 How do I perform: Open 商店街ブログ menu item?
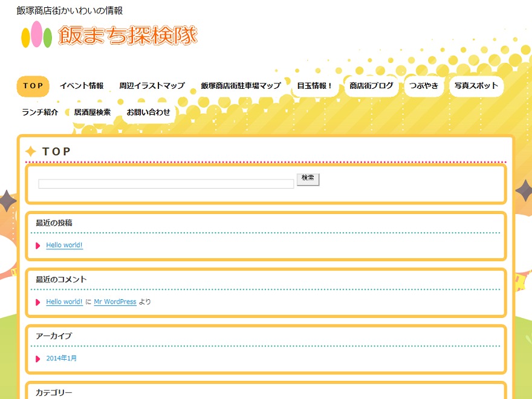[x=371, y=86]
